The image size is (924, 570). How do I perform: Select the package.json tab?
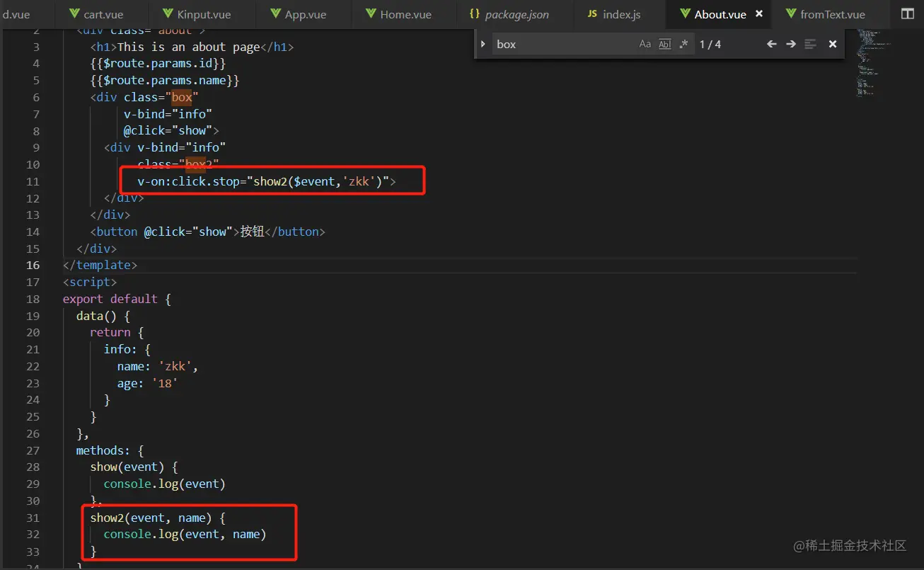pyautogui.click(x=509, y=14)
